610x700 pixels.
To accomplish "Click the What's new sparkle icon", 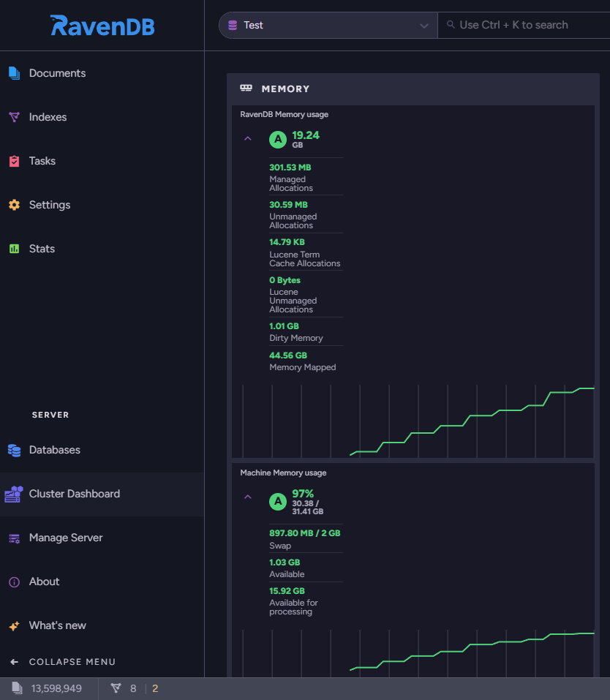I will [15, 626].
